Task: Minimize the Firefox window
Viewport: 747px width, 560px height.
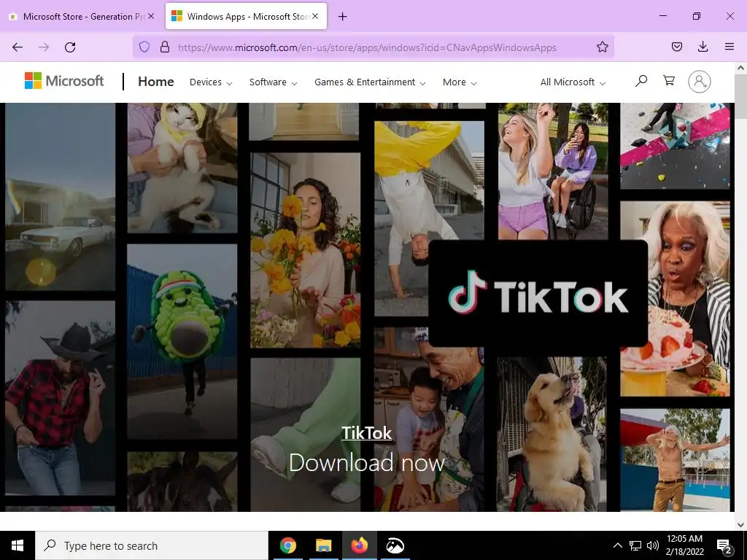Action: pyautogui.click(x=662, y=16)
